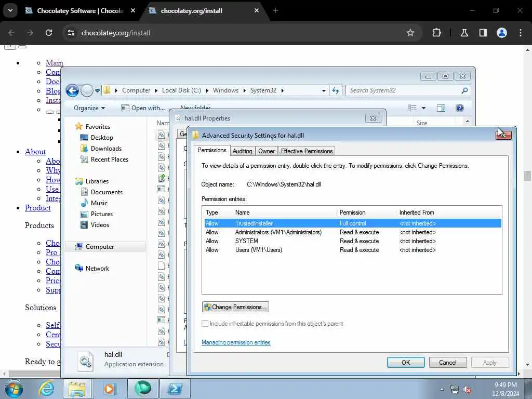Click Explorer search magnifier icon
The image size is (532, 399).
[464, 90]
